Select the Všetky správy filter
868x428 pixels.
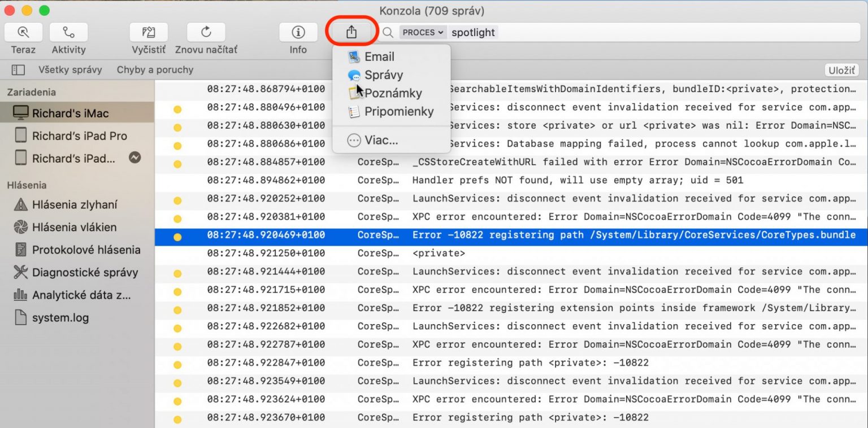(70, 70)
